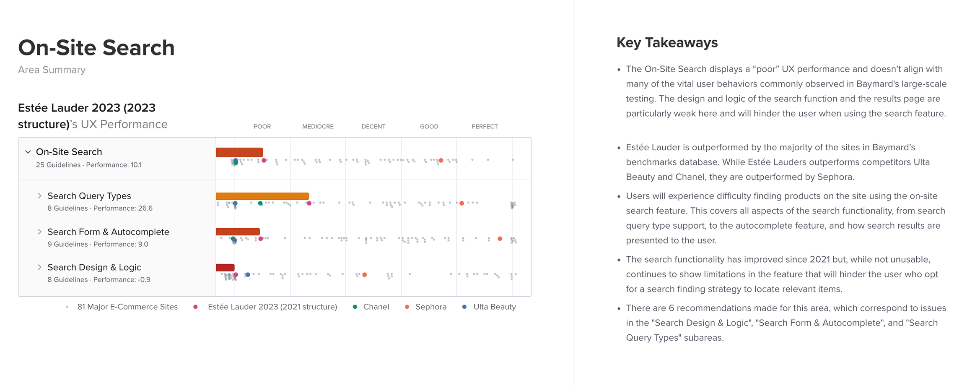
Task: Click green Chanel dot in Search Query Types row
Action: [260, 203]
